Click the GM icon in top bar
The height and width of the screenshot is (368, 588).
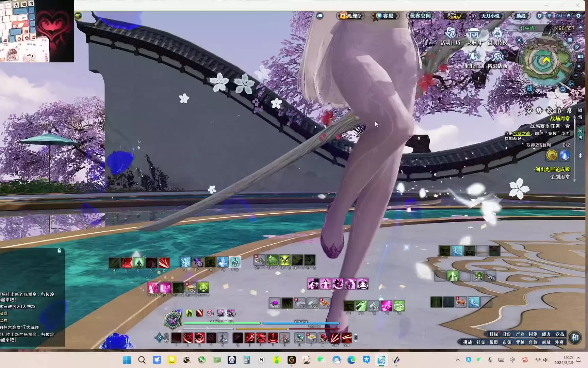559,16
